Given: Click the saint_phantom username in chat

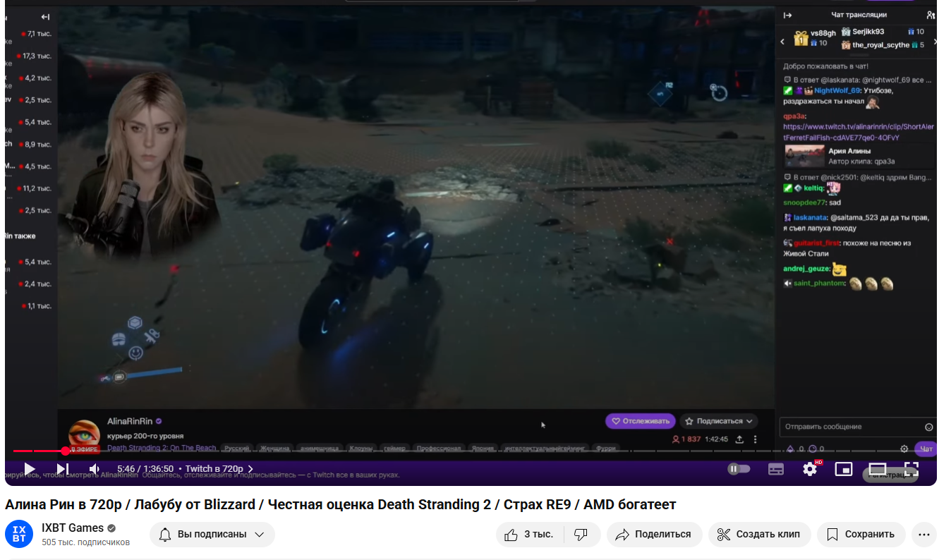Looking at the screenshot, I should (x=819, y=284).
